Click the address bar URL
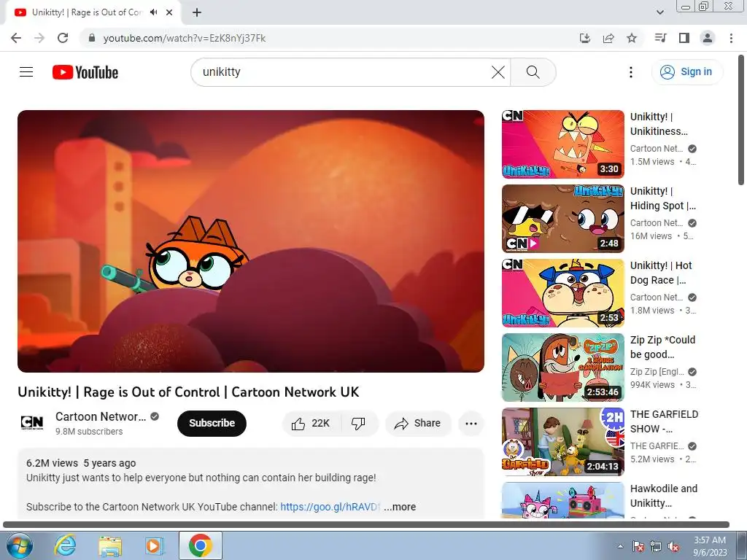747x560 pixels. coord(185,38)
